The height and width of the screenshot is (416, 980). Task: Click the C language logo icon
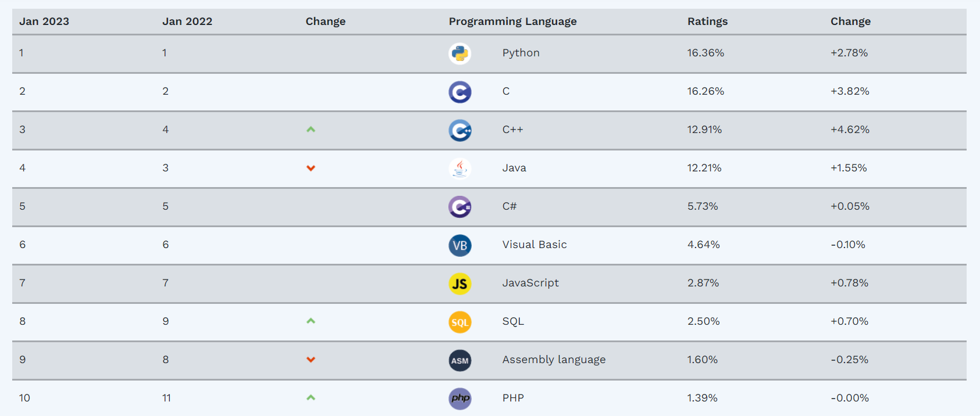click(x=460, y=92)
